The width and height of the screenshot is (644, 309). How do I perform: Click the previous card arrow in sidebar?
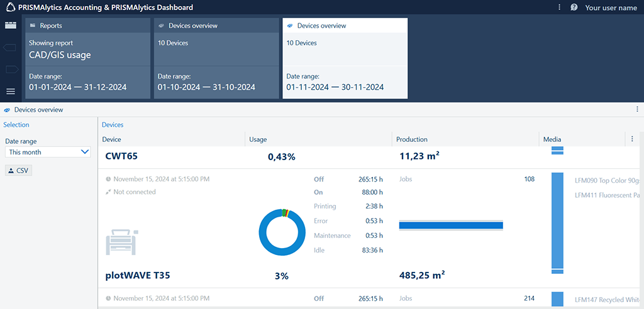click(x=10, y=48)
